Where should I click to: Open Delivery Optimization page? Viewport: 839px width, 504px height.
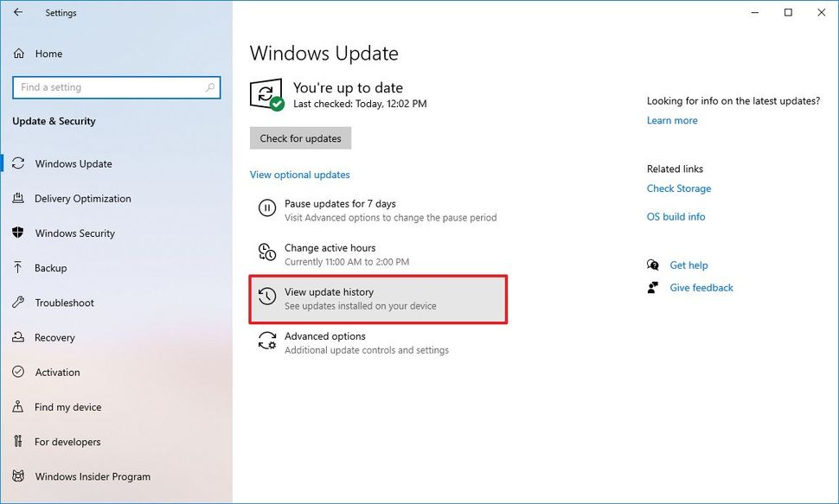(83, 199)
